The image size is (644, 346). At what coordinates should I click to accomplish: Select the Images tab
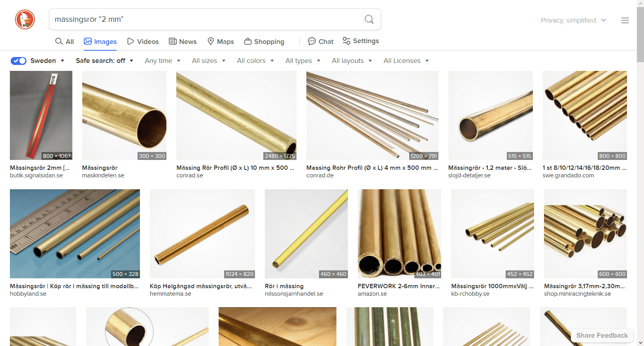tap(100, 42)
